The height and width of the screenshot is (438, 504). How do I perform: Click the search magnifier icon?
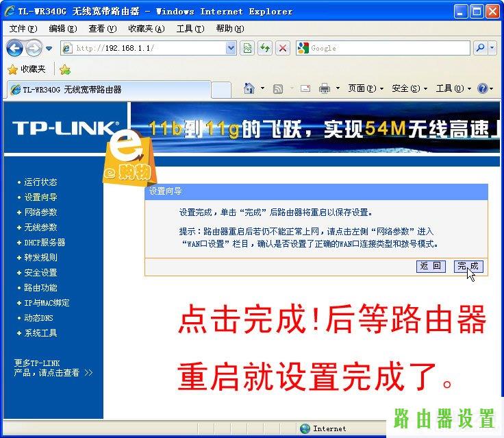(x=481, y=48)
